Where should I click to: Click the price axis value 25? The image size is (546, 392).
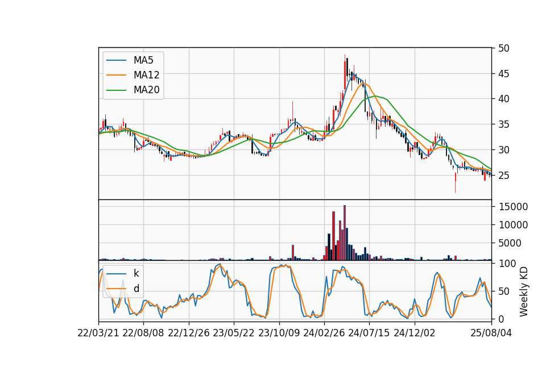(x=503, y=176)
